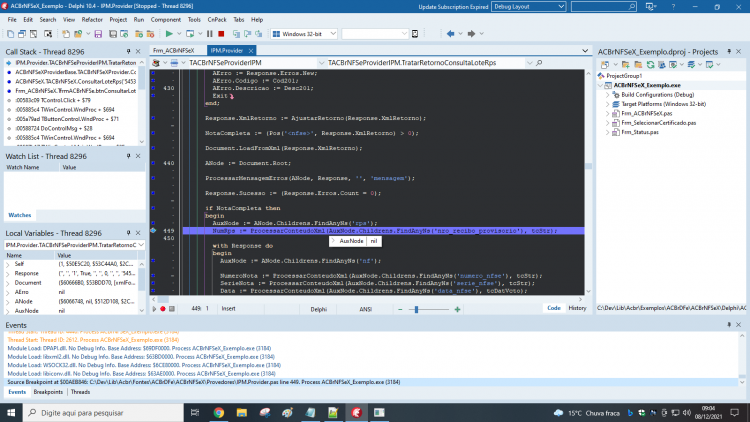Pin the Projects panel

(729, 51)
